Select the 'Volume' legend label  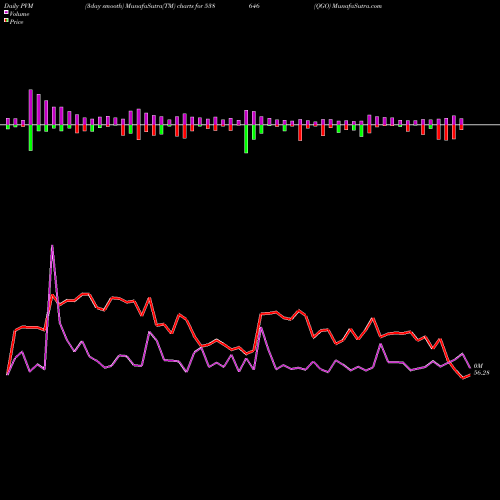pyautogui.click(x=19, y=14)
